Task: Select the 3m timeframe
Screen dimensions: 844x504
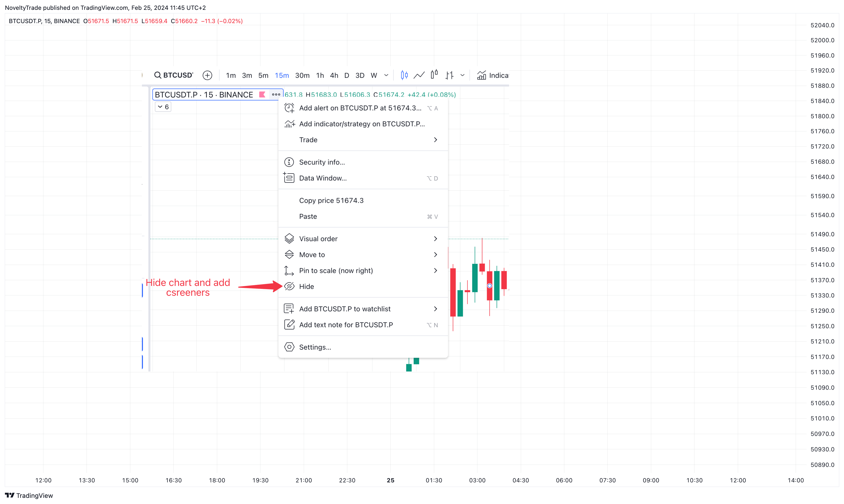Action: point(247,75)
